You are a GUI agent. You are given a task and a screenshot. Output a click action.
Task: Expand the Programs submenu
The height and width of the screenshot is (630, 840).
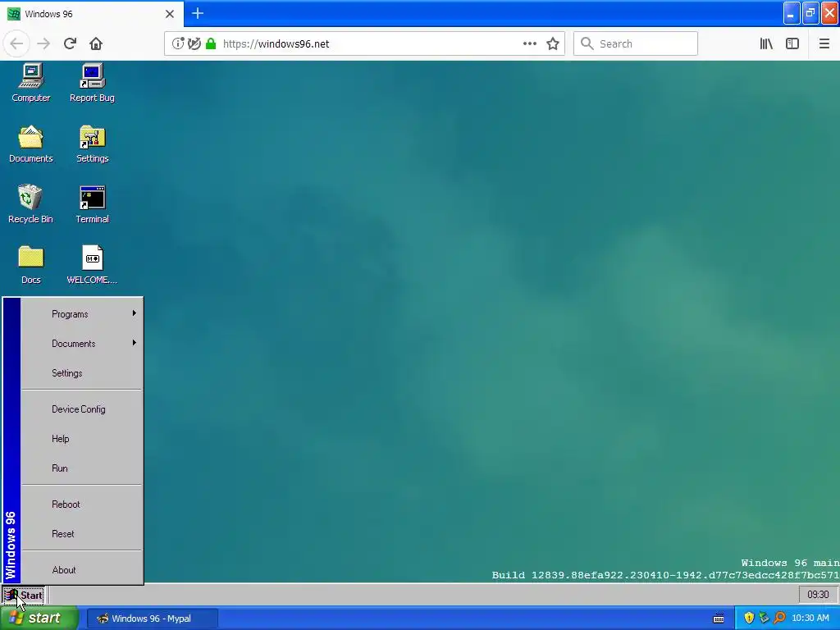[x=81, y=314]
